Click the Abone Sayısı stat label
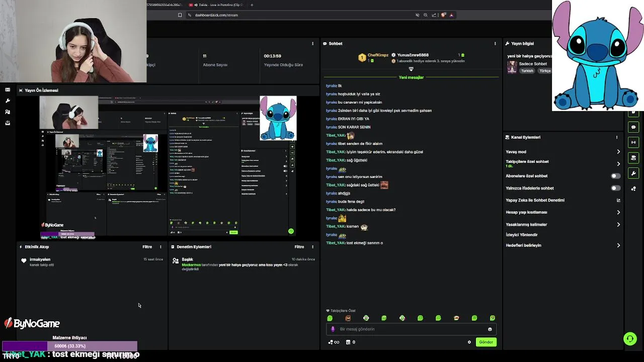 point(215,65)
